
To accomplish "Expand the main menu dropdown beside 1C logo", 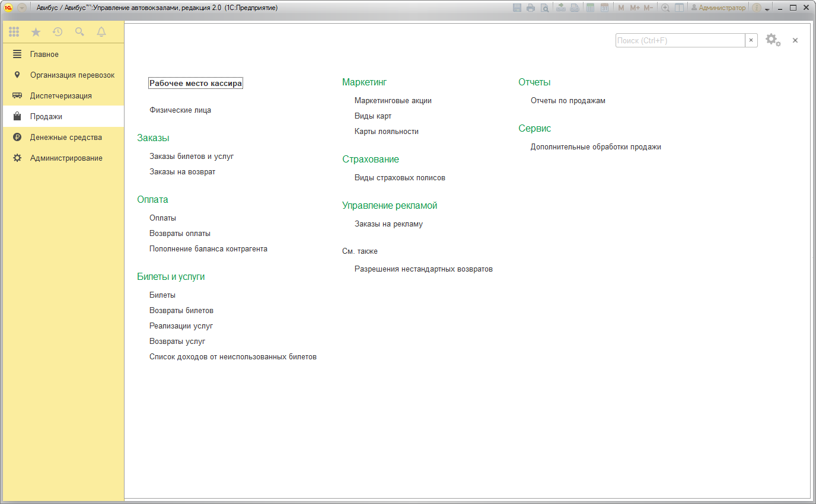I will tap(22, 8).
